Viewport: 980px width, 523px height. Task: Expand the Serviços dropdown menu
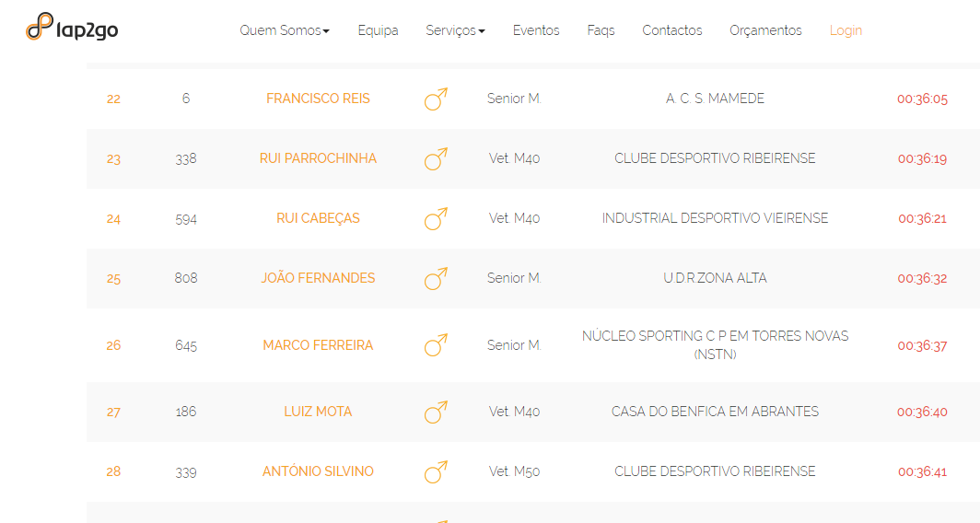coord(455,30)
